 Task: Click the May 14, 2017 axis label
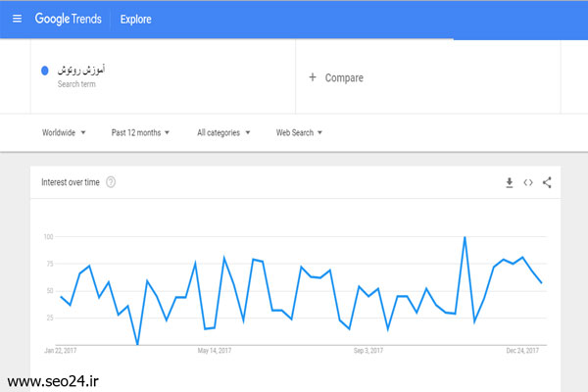tap(214, 350)
